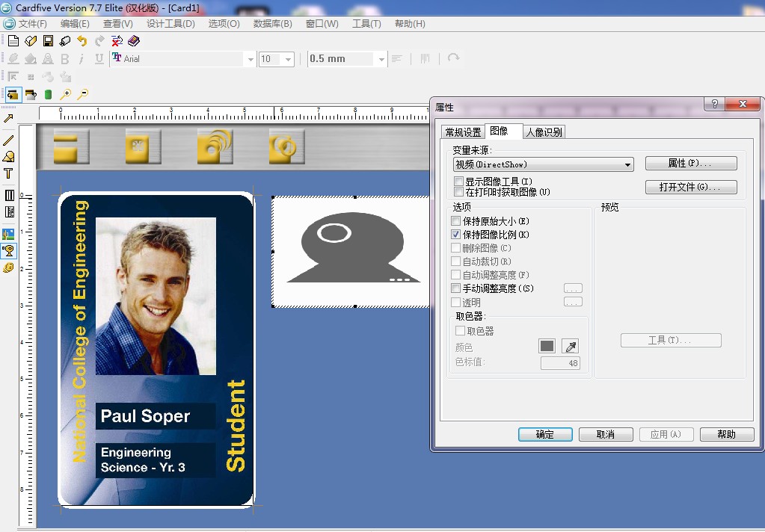Screen dimensions: 765x532
Task: Toggle 显示图像工具 checkbox
Action: click(x=458, y=182)
